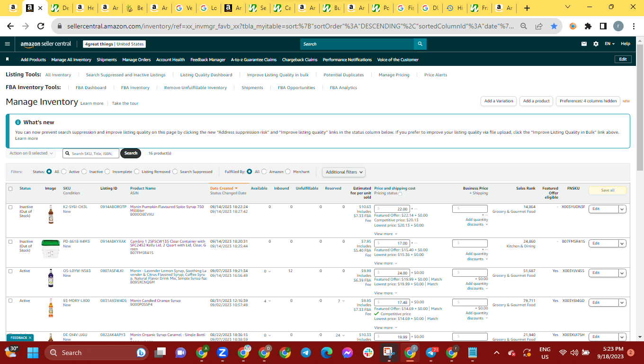This screenshot has height=364, width=644.
Task: Open Voice of the Customer navigation item
Action: (x=398, y=60)
